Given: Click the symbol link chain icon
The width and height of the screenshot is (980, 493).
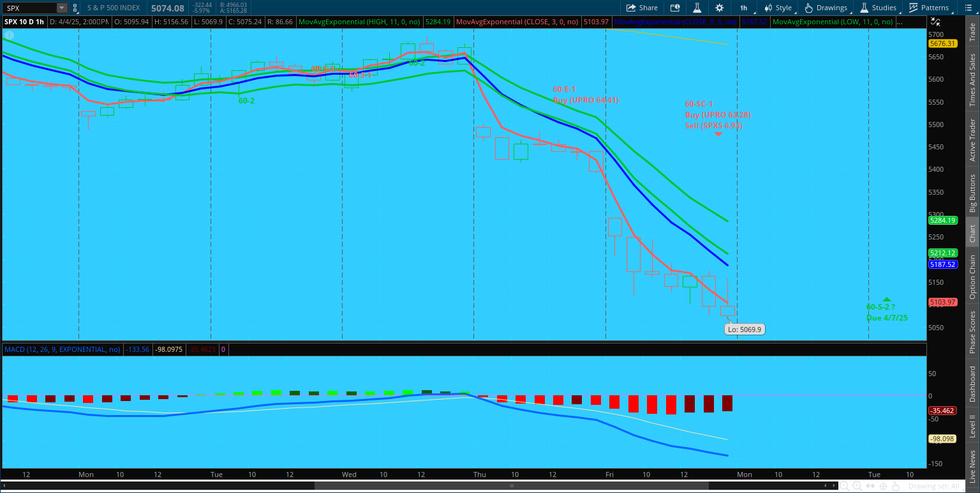Looking at the screenshot, I should pyautogui.click(x=75, y=8).
